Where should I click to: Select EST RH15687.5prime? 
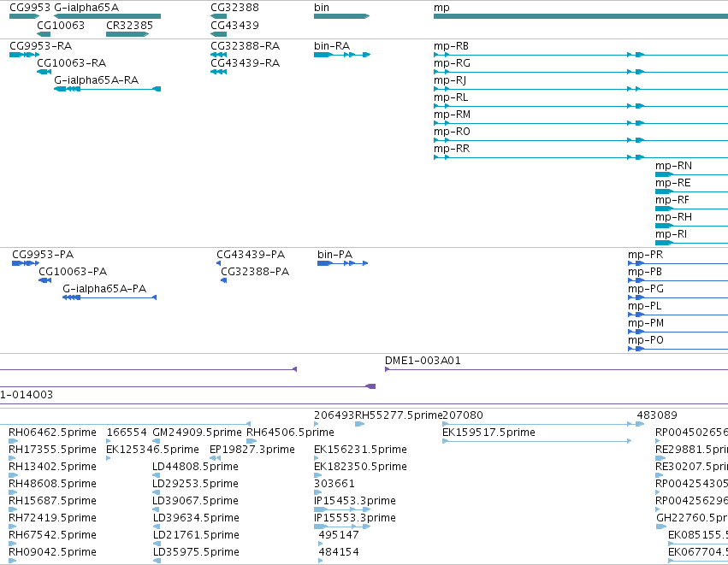point(13,509)
